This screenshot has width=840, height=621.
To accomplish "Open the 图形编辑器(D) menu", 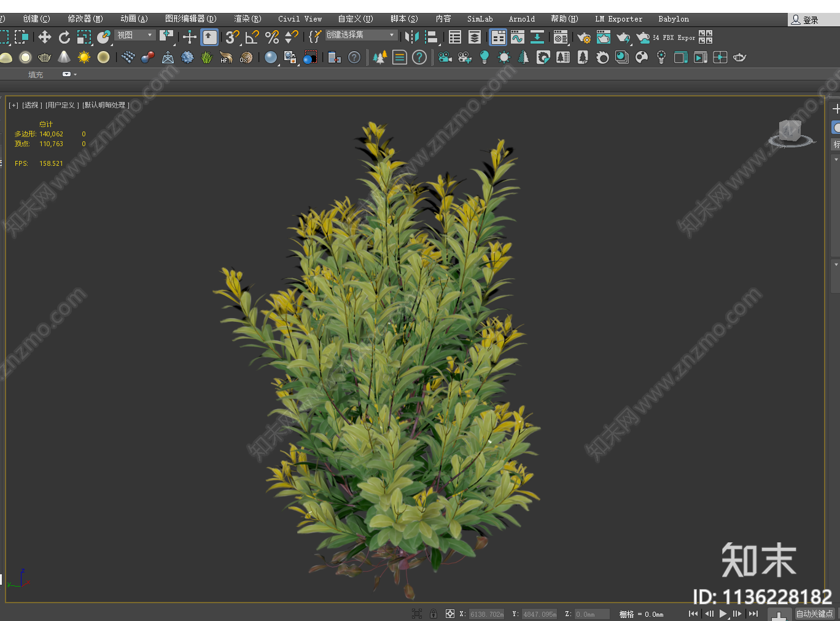I will [x=191, y=19].
